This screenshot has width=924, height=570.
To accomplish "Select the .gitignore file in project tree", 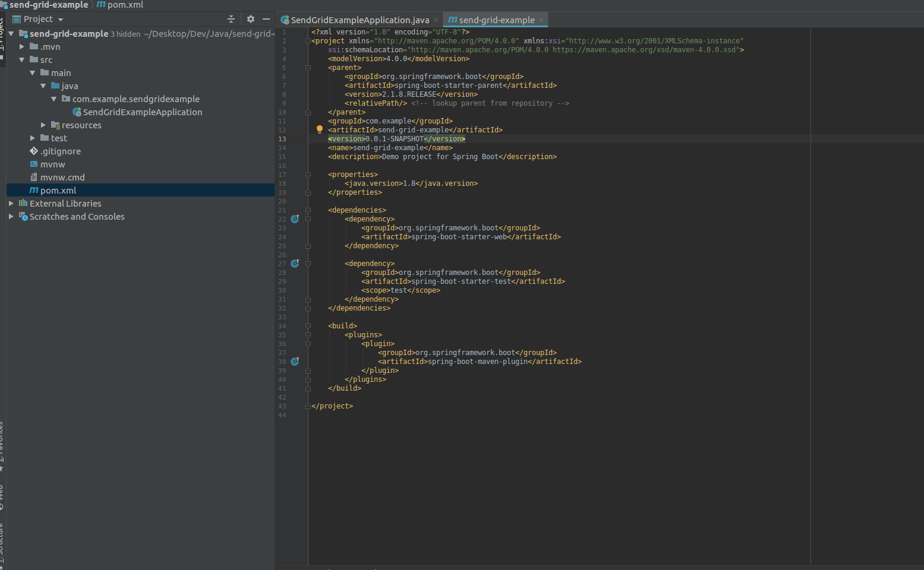I will click(60, 151).
